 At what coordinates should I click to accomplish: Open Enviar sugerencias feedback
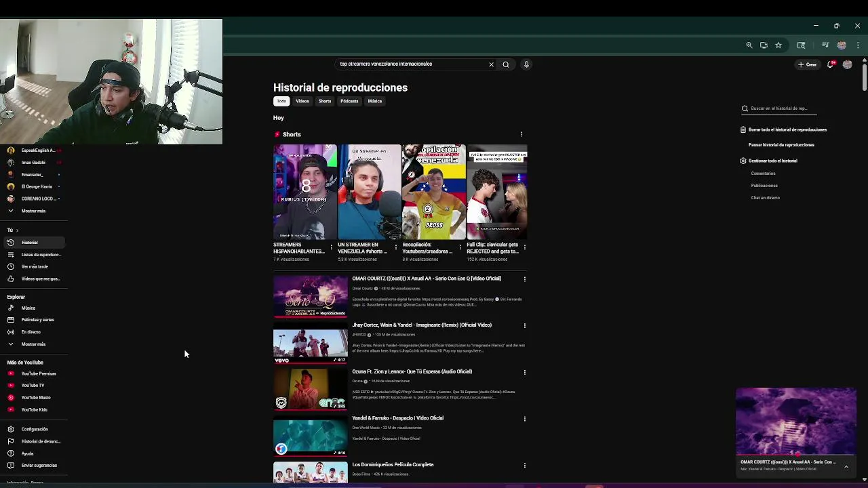click(33, 466)
